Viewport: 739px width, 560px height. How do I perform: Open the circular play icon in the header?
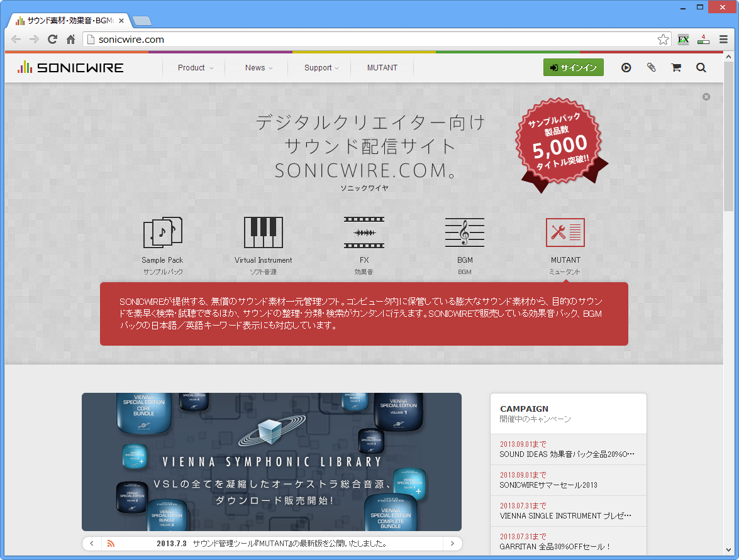(626, 67)
